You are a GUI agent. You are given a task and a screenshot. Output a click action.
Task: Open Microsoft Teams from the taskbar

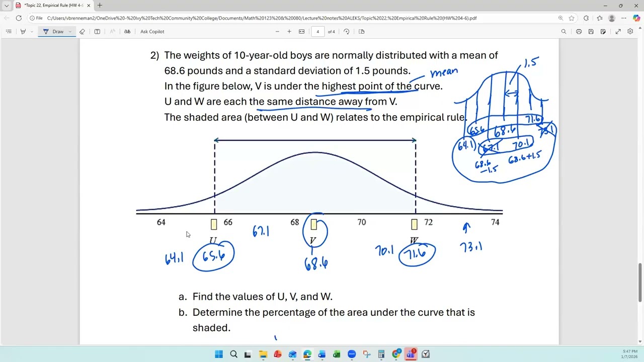(411, 354)
